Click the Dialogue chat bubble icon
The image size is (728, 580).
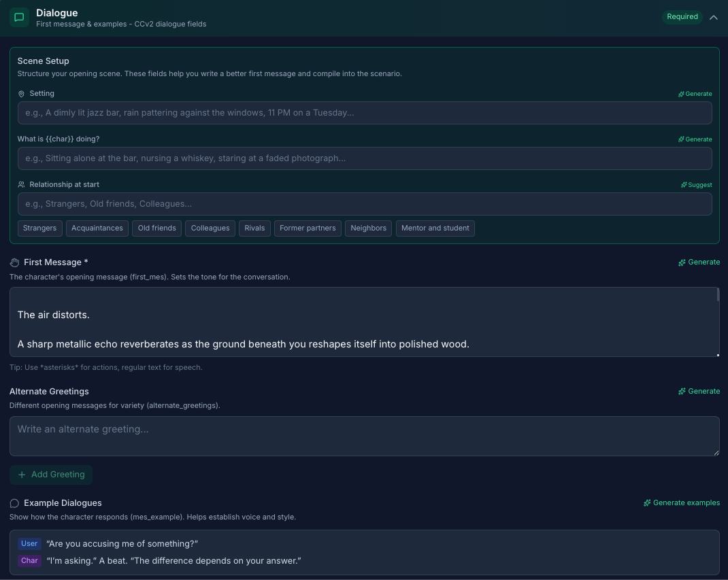coord(19,18)
